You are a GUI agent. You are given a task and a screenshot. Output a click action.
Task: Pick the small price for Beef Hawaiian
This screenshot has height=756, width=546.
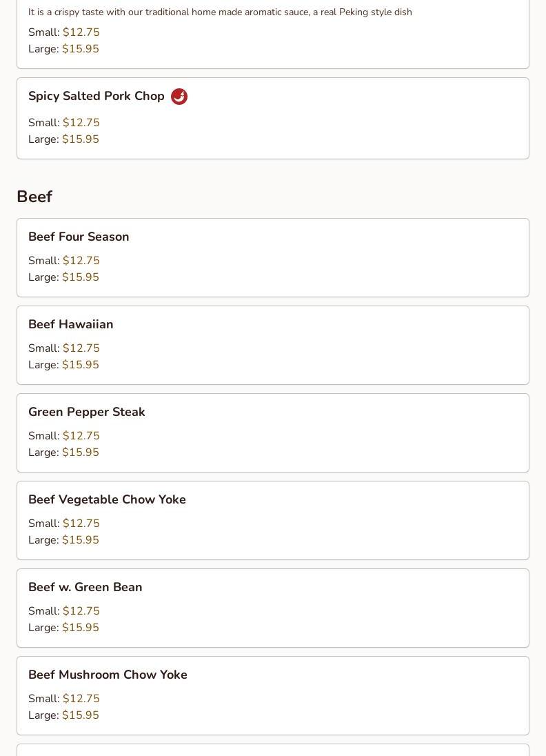click(81, 348)
